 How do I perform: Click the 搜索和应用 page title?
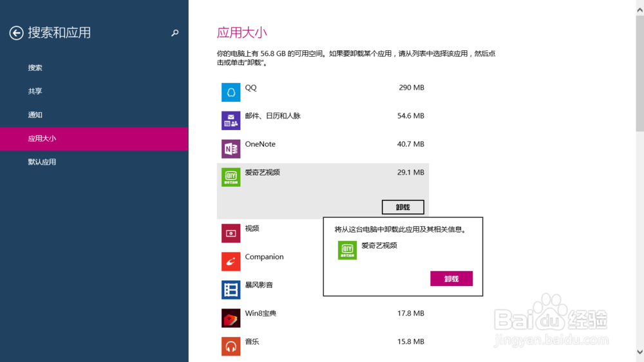coord(59,33)
